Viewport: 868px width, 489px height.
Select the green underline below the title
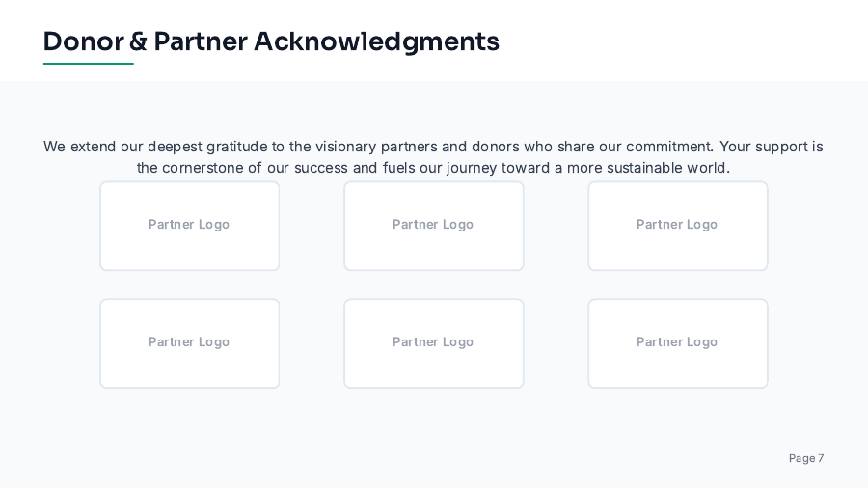[88, 64]
